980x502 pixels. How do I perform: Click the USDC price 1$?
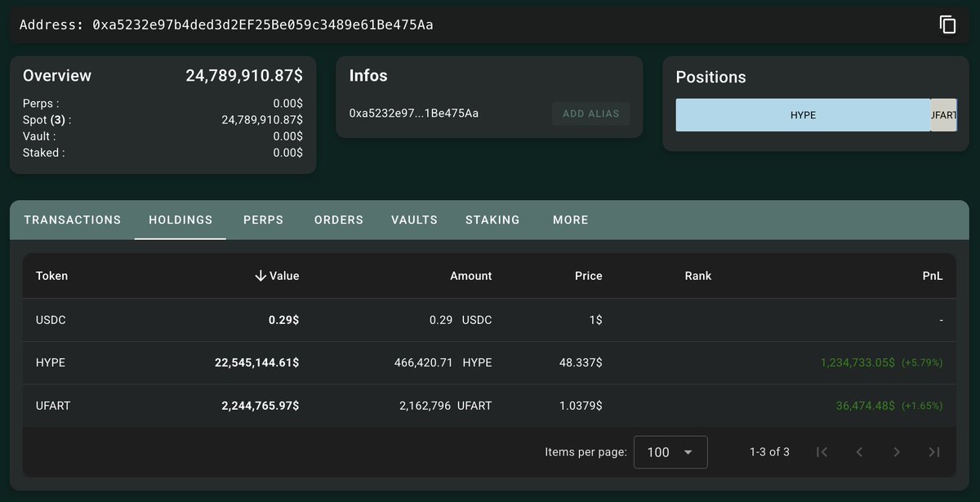coord(595,320)
